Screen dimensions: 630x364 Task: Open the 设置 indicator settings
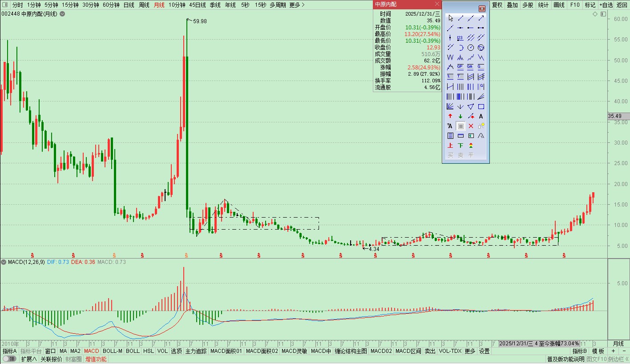485,351
